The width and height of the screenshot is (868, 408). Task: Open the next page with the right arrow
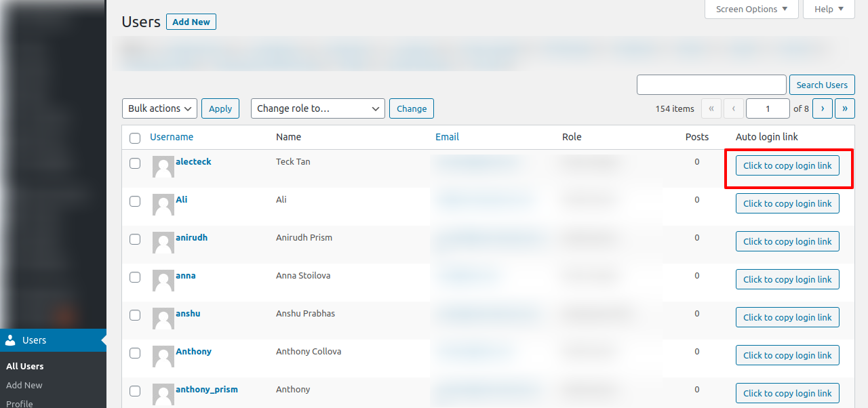(822, 108)
